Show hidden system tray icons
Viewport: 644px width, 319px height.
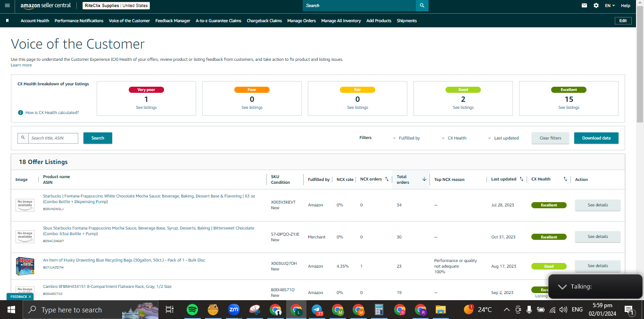506,310
